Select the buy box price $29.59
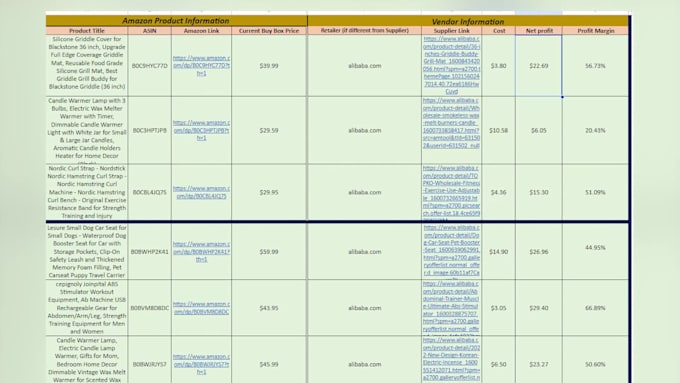This screenshot has height=383, width=680. click(x=269, y=130)
